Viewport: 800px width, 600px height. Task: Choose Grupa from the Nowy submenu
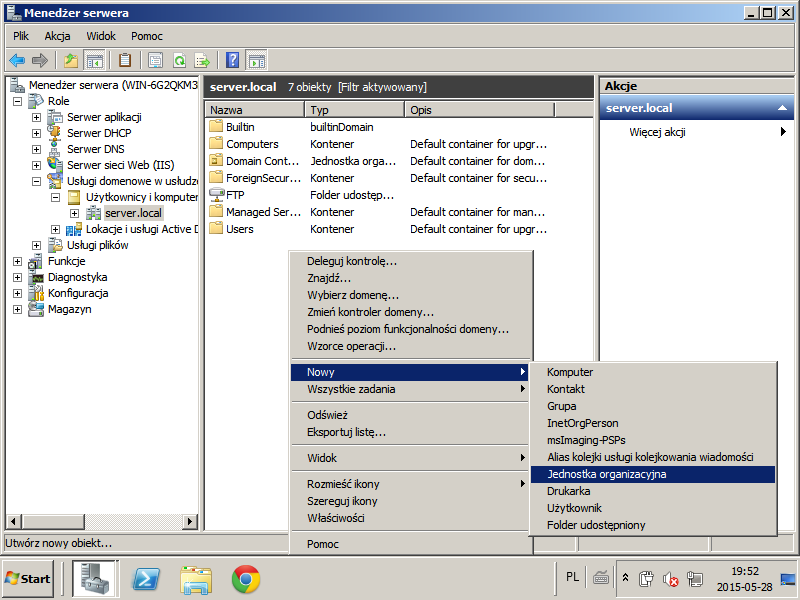pos(653,406)
